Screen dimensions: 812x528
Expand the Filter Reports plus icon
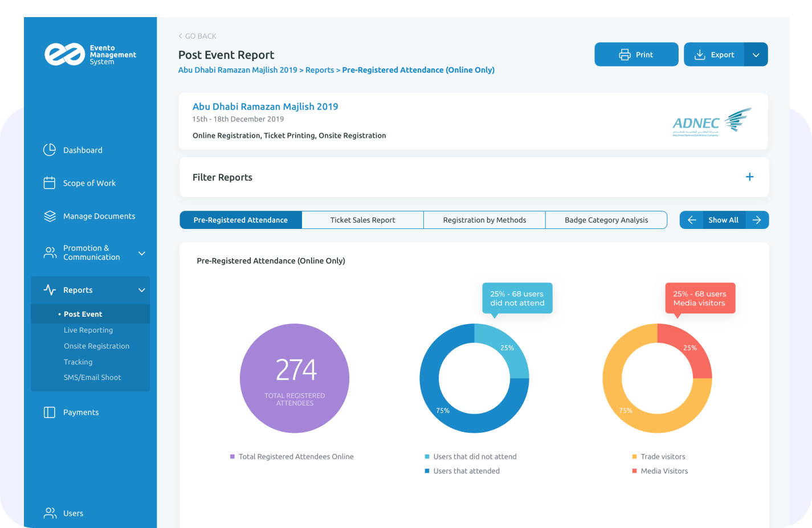point(749,177)
